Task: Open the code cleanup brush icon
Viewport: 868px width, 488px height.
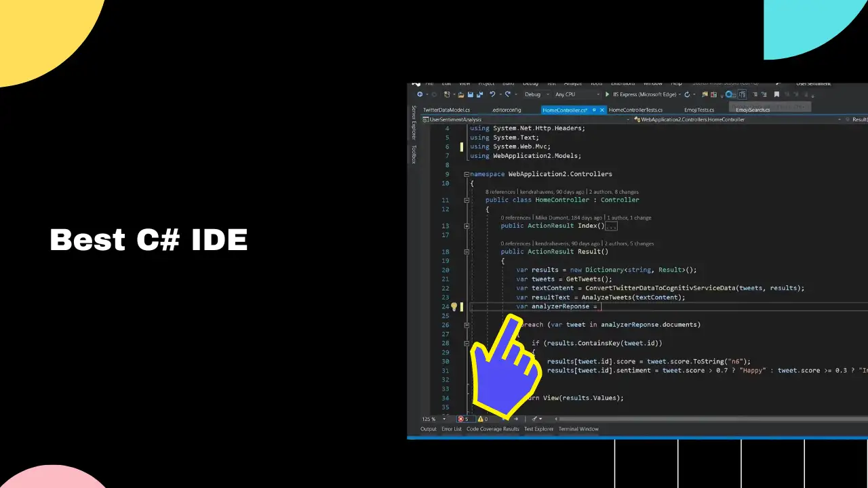Action: click(x=535, y=419)
